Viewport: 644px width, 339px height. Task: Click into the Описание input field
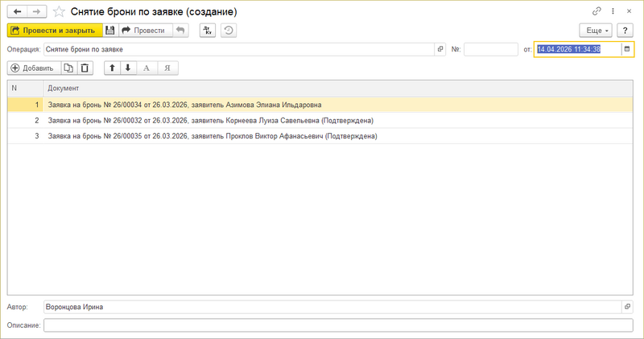(x=338, y=325)
